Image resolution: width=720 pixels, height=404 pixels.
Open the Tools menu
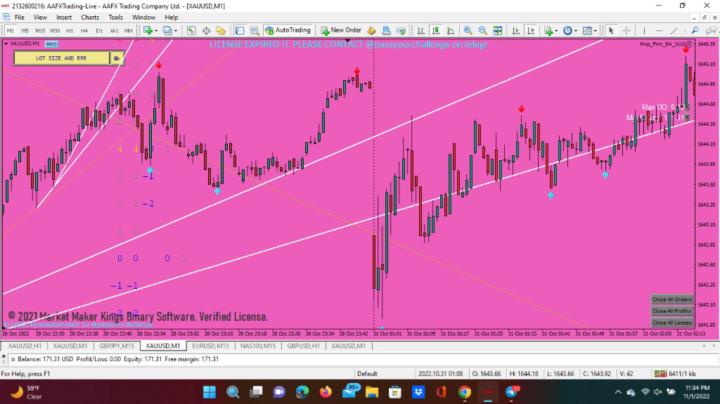(x=116, y=17)
